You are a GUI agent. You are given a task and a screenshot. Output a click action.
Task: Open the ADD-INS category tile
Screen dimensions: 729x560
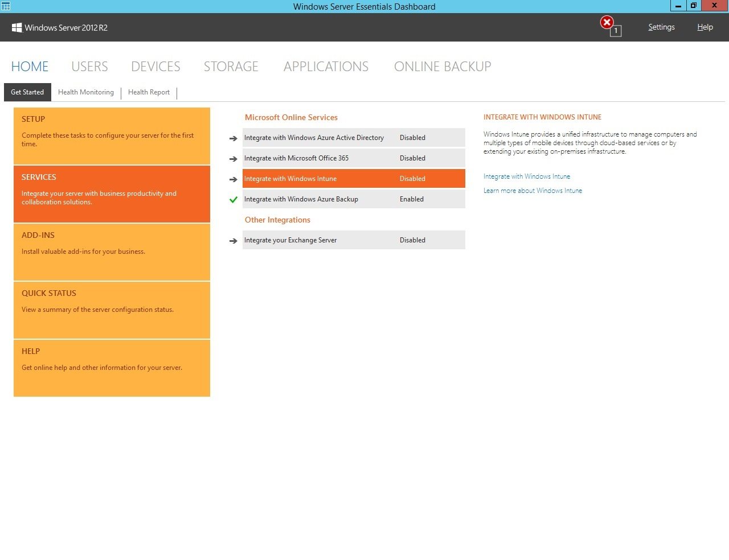[112, 252]
